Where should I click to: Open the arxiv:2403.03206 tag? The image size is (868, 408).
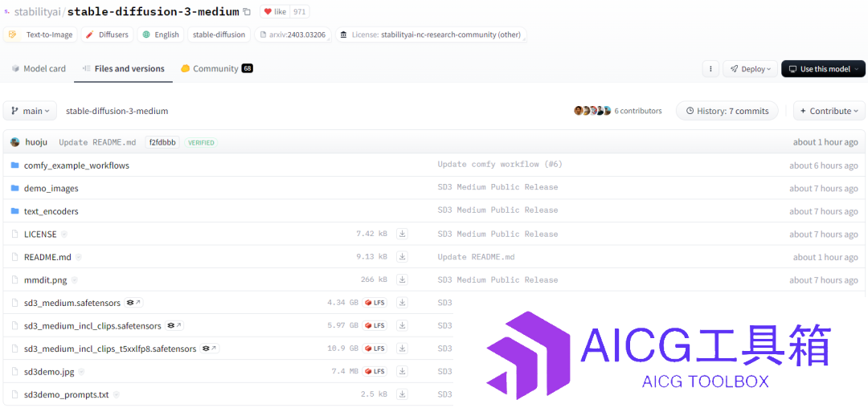tap(293, 35)
